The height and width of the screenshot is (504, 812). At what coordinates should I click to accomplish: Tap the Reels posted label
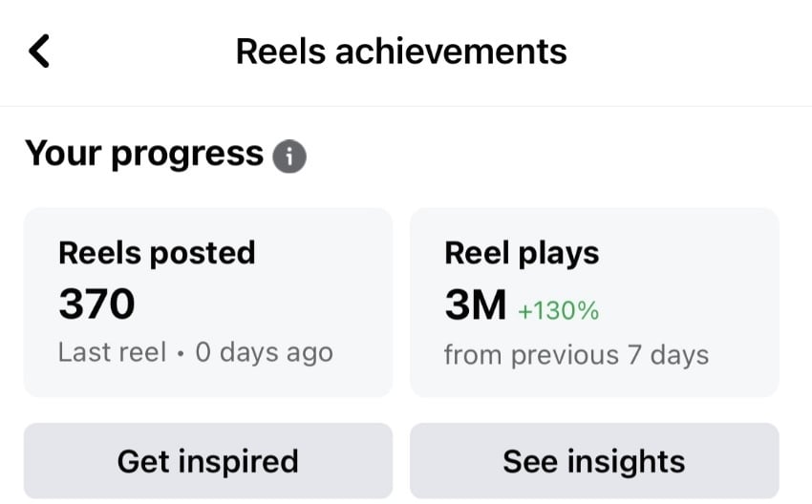pyautogui.click(x=157, y=253)
